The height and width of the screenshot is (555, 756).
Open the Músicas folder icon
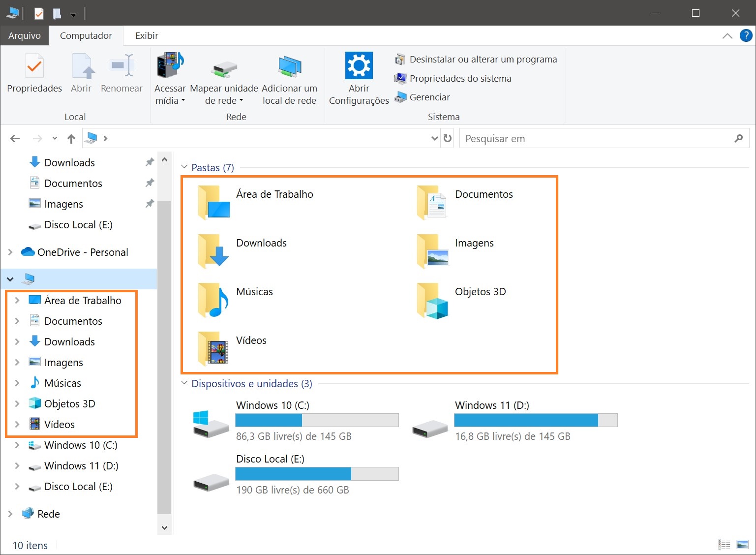213,300
